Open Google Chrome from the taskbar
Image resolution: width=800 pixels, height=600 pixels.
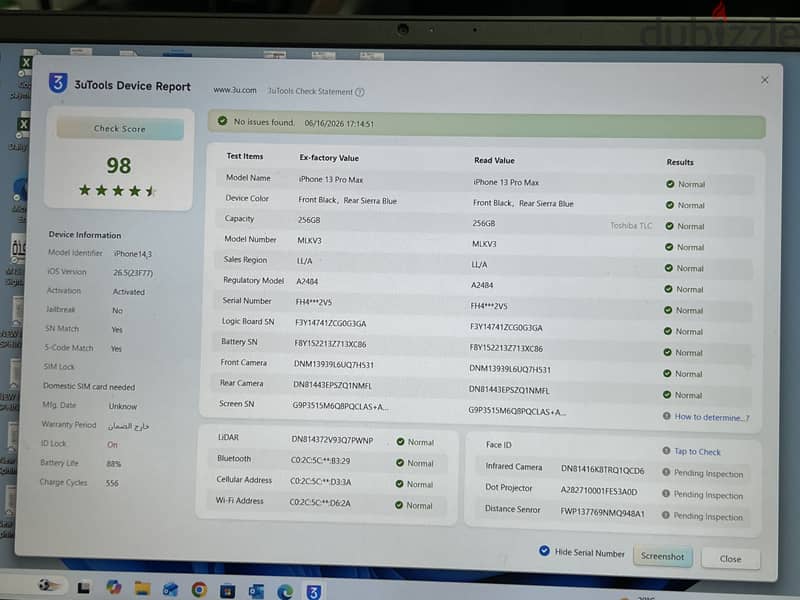(199, 590)
